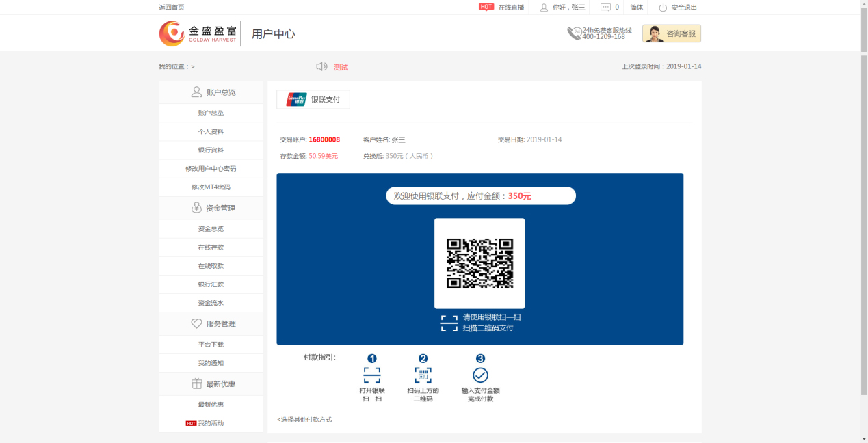Open 在线直播 link

coord(511,8)
